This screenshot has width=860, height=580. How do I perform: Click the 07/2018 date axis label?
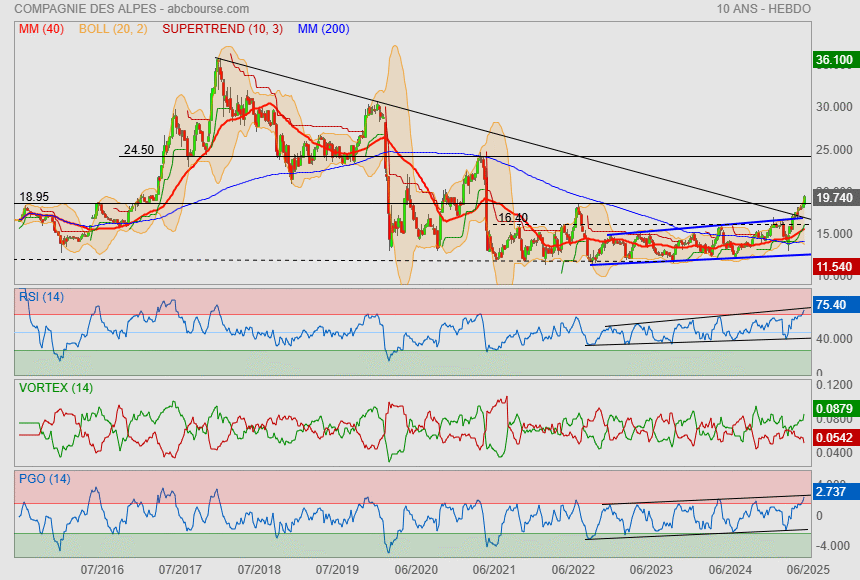pos(259,570)
